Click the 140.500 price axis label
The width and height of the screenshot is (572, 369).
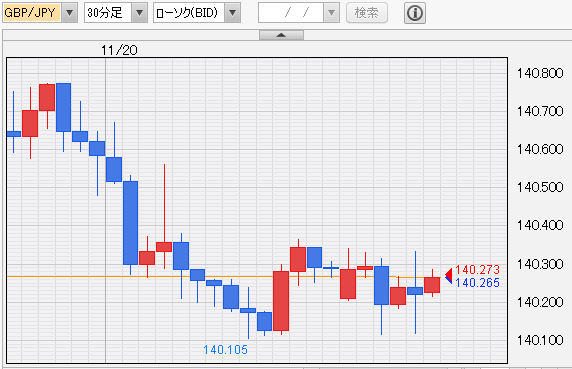click(540, 187)
